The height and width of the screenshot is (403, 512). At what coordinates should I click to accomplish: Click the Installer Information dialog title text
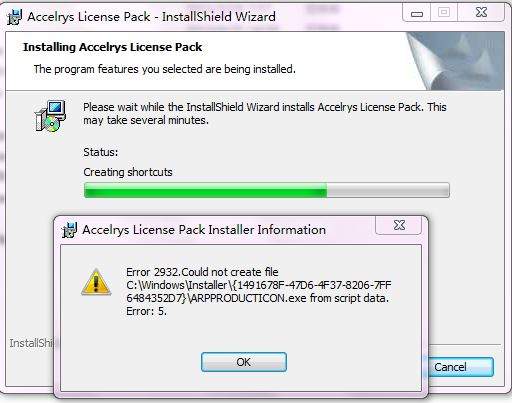(x=204, y=230)
